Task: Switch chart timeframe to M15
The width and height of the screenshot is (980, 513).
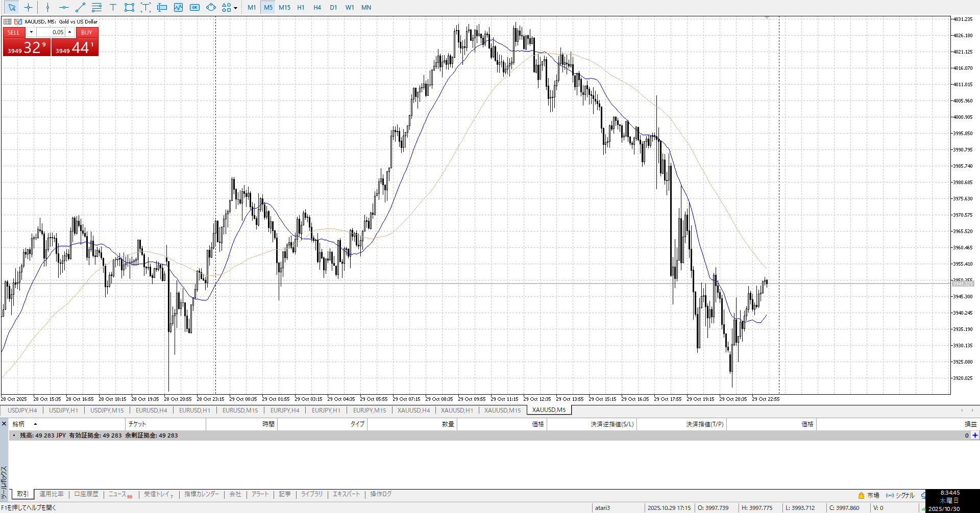Action: tap(284, 7)
